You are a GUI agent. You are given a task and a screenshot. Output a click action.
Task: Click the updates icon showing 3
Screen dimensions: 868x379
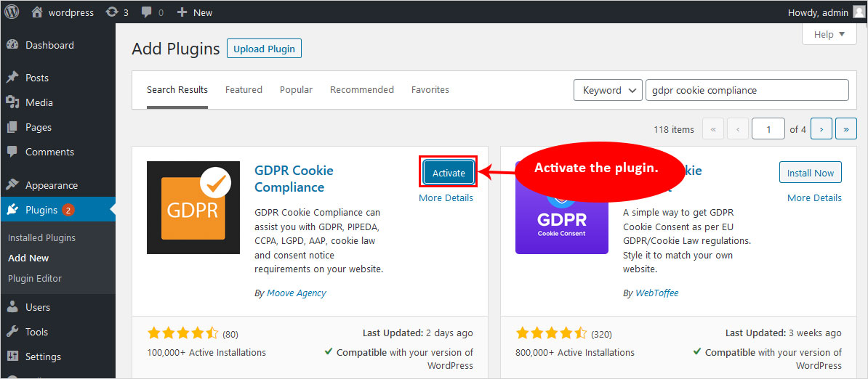(117, 12)
